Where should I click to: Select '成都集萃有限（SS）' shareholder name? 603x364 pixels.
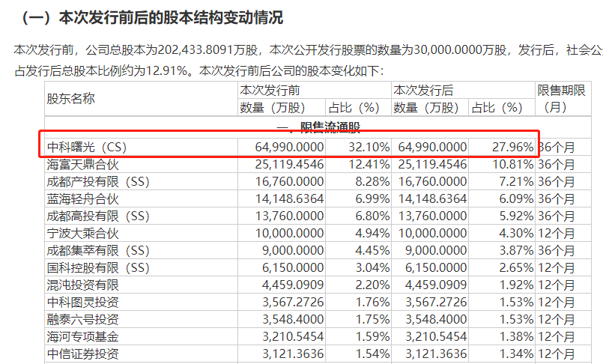(98, 251)
